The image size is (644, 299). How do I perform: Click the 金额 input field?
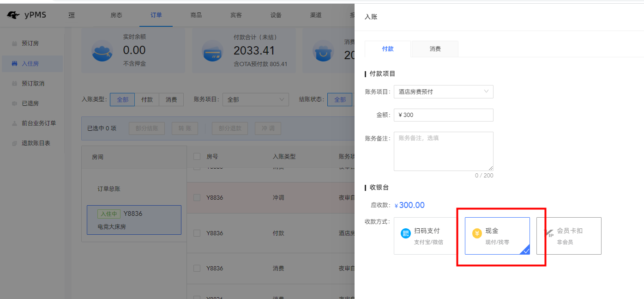444,115
